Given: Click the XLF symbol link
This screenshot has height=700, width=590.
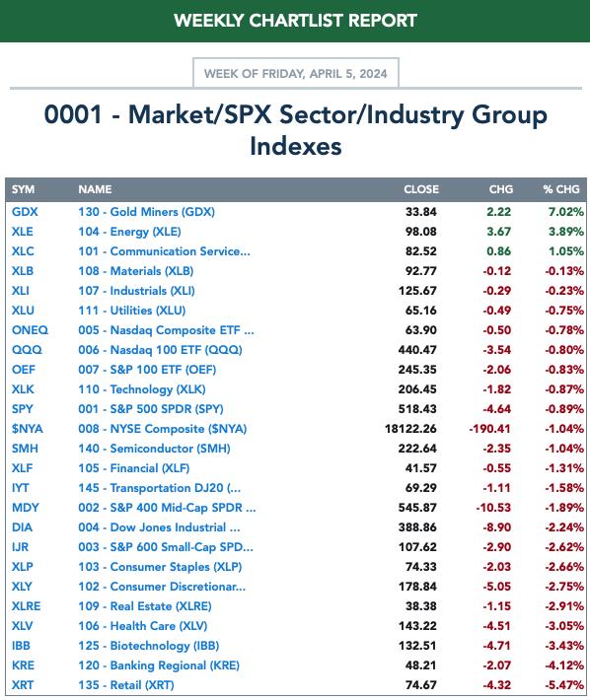Looking at the screenshot, I should (23, 468).
